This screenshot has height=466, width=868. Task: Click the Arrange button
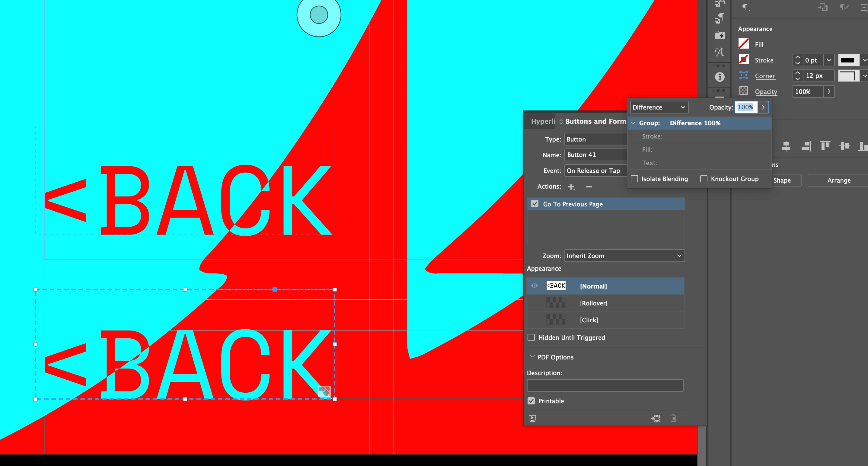[838, 180]
